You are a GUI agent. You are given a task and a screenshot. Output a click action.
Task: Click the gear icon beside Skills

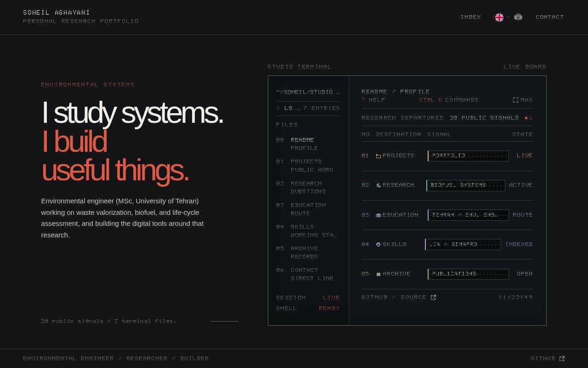(379, 244)
